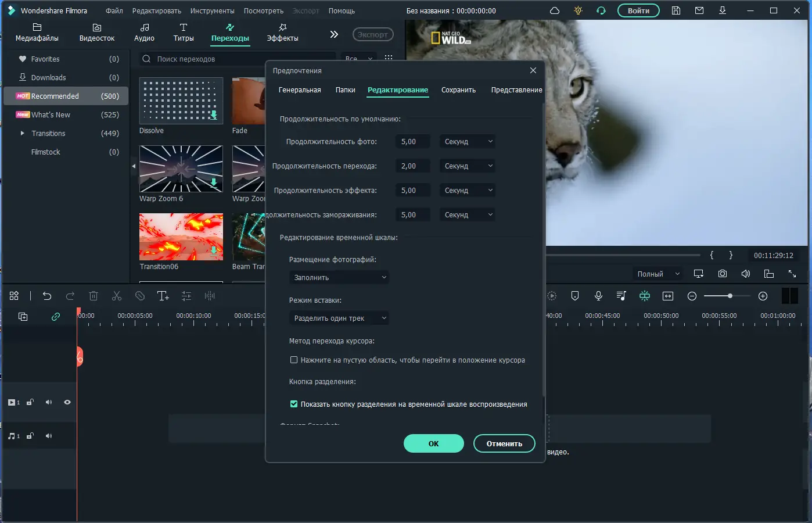Select the Add text icon in timeline toolbar

click(x=163, y=296)
